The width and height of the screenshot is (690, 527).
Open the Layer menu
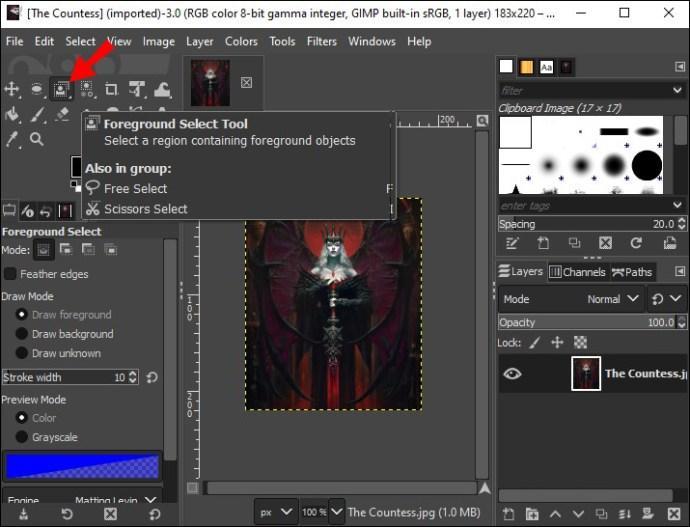199,41
